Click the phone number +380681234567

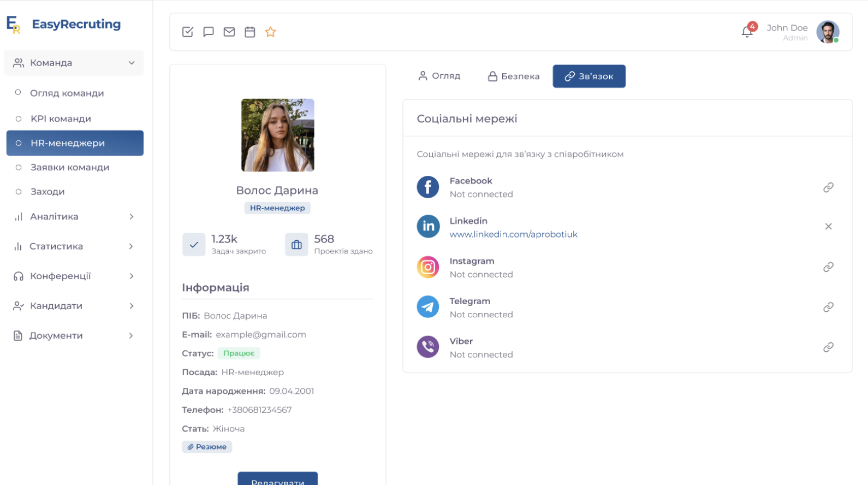coord(259,410)
